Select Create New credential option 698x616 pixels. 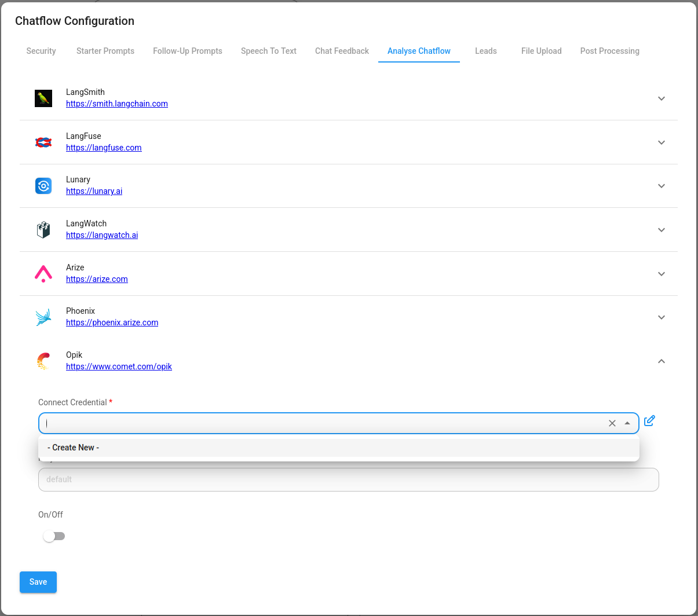(73, 447)
